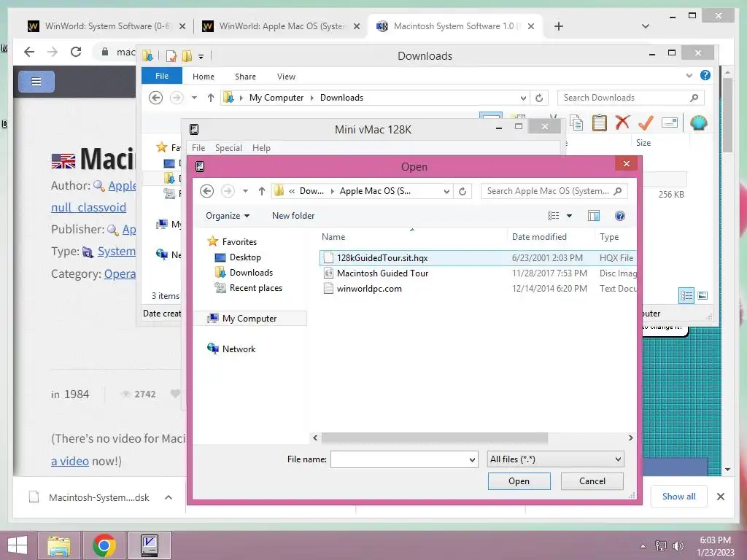The height and width of the screenshot is (560, 747).
Task: Open Mini vMac Special menu
Action: tap(228, 147)
